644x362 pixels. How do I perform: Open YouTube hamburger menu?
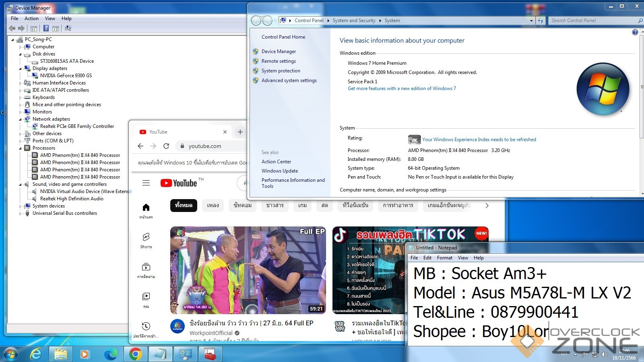coord(146,183)
